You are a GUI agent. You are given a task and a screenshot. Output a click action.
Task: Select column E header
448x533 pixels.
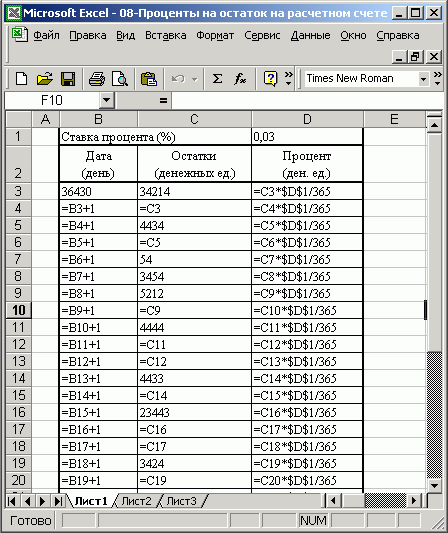[x=394, y=119]
